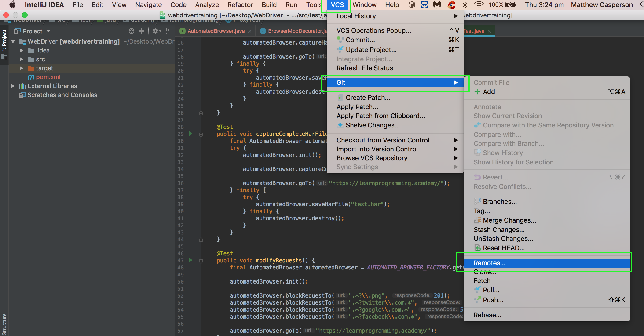Choose Push... from Git submenu

[x=493, y=300]
